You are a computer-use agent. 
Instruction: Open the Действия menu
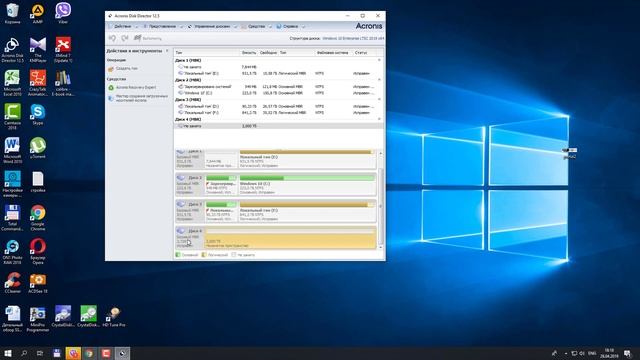point(122,27)
